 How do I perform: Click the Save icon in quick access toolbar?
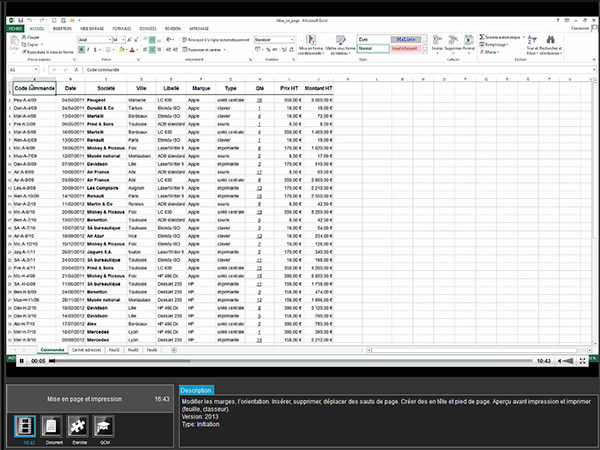click(21, 20)
